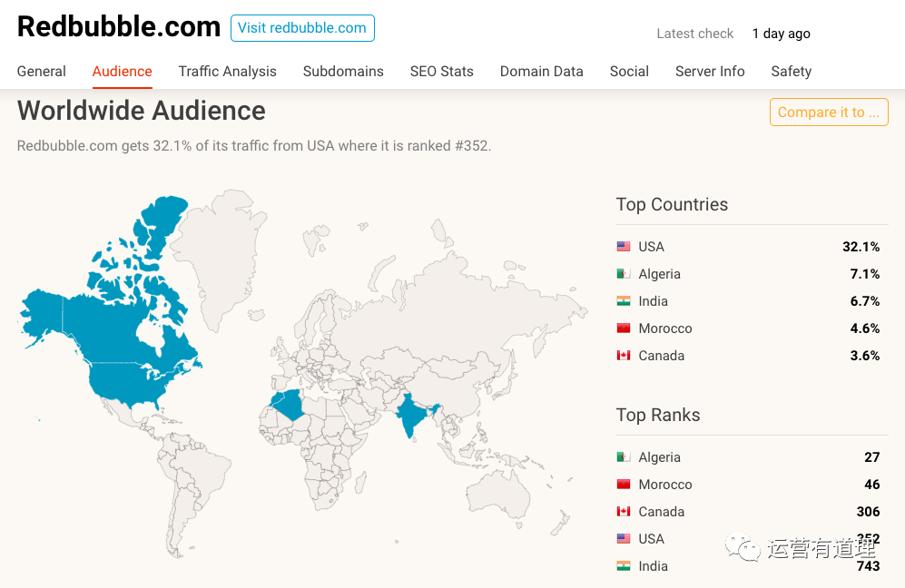Open the Domain Data tab
The width and height of the screenshot is (905, 588).
point(541,71)
